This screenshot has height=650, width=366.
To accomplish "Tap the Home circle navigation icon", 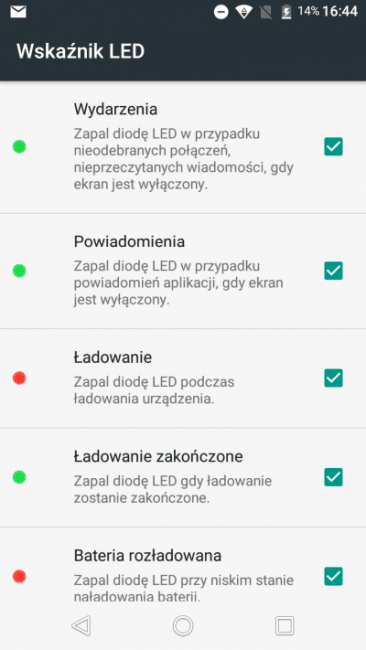I will click(183, 625).
